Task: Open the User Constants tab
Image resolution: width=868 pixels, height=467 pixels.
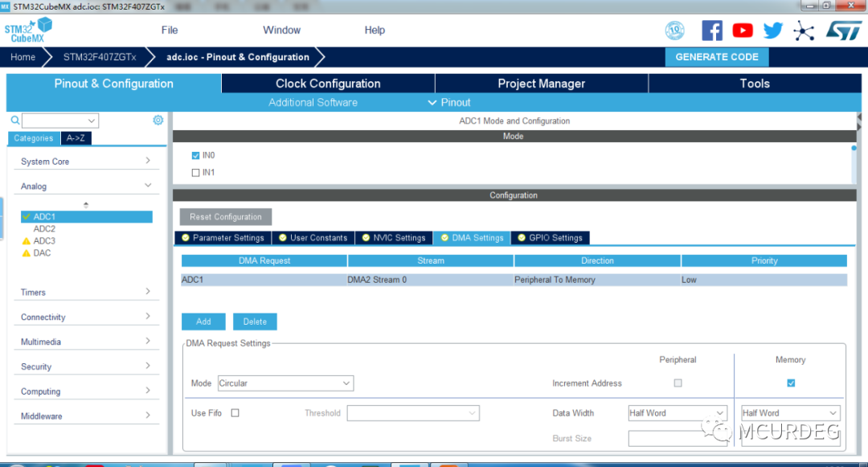Action: click(313, 238)
